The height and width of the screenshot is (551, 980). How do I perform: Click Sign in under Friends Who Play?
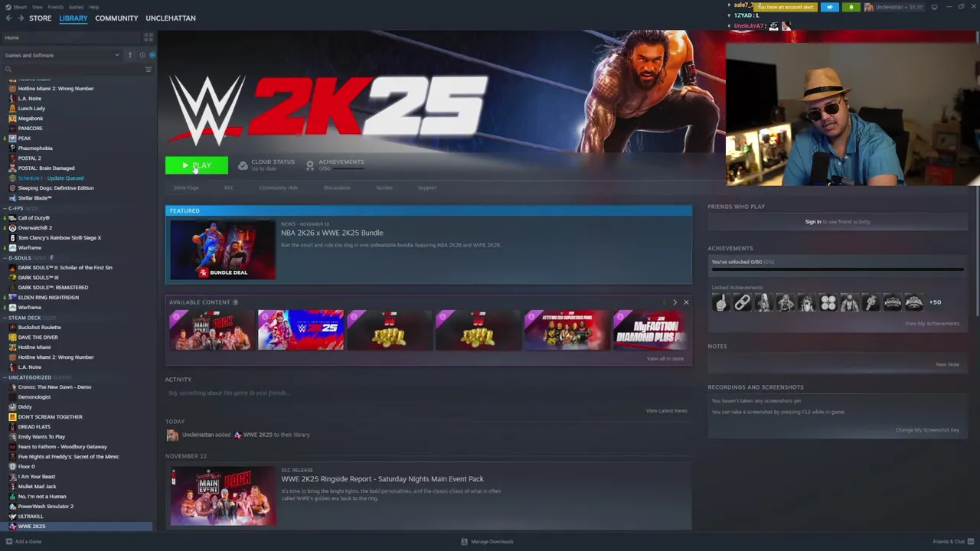pos(813,222)
